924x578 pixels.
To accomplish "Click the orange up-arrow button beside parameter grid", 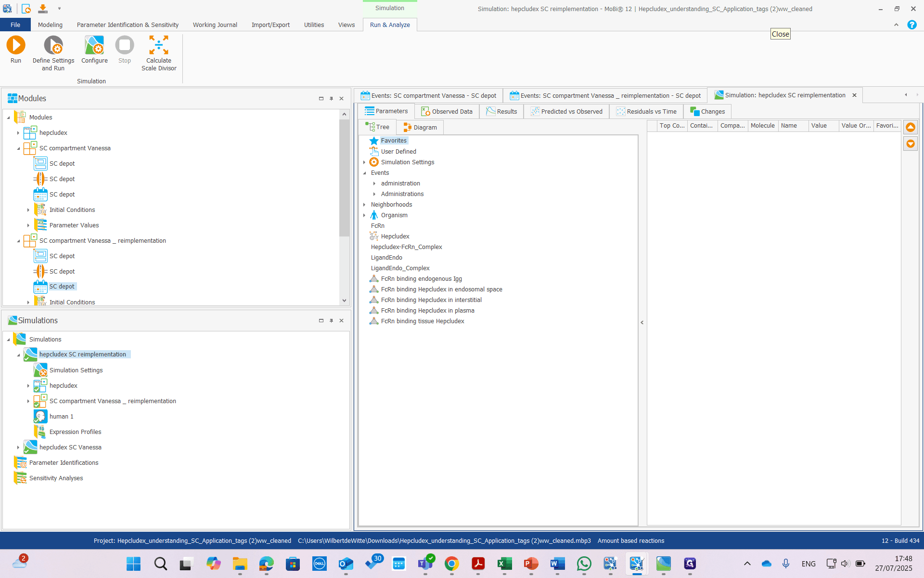I will coord(911,127).
